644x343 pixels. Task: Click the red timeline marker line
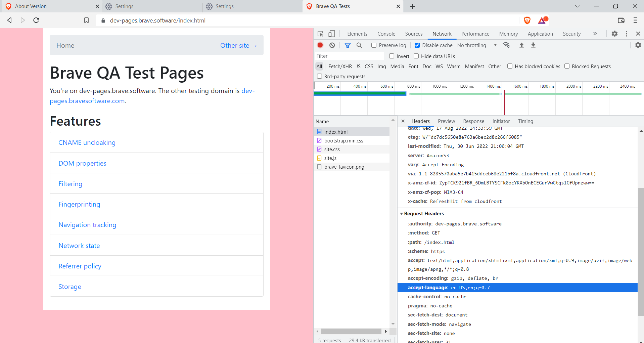tap(504, 102)
